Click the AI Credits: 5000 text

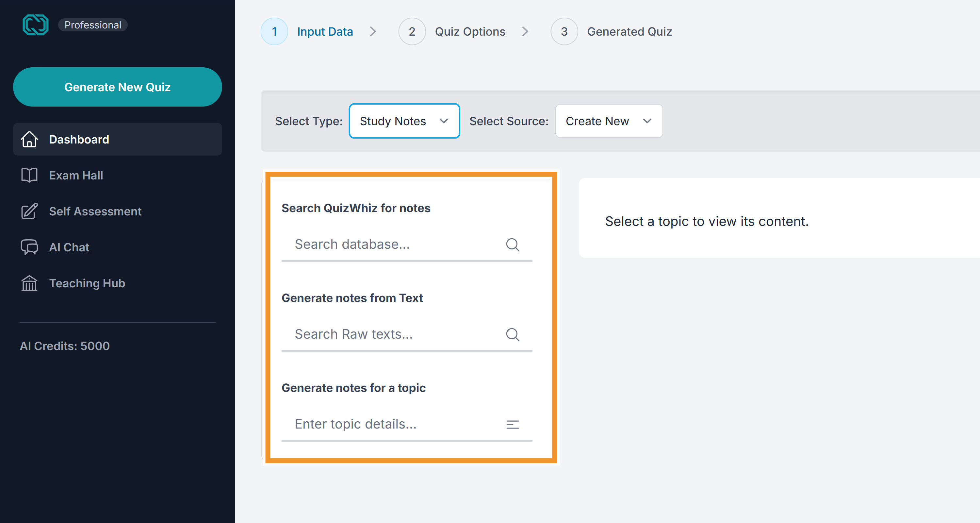(65, 346)
